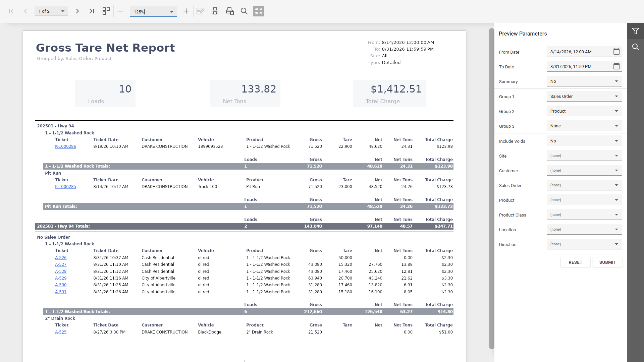644x362 pixels.
Task: Open the Preview Parameters filter tab
Action: [636, 31]
